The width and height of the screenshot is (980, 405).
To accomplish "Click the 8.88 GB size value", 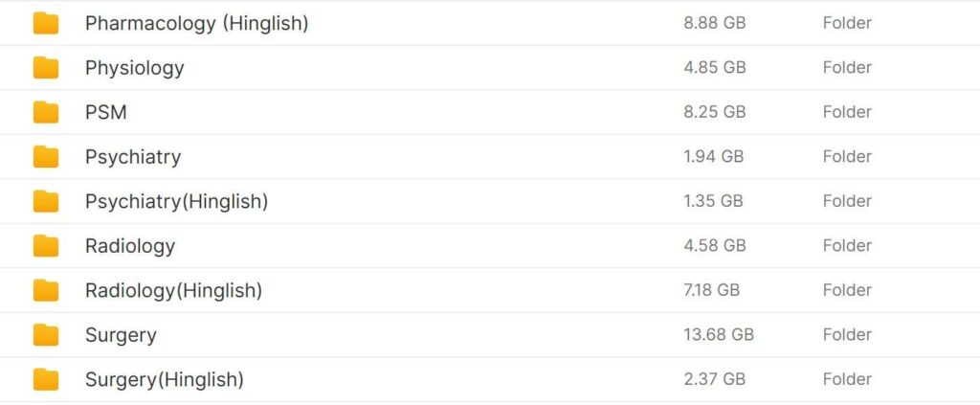I will pos(714,23).
